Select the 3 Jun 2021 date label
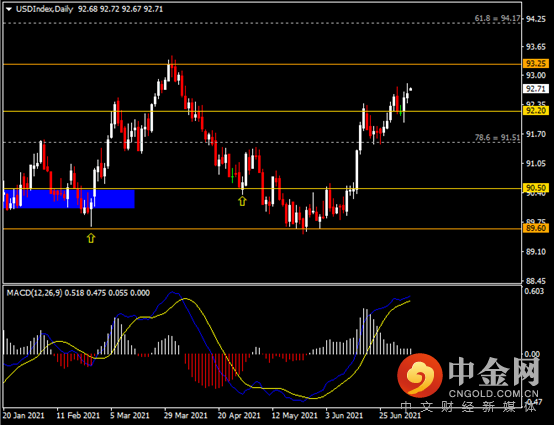Screen dimensions: 554x425 pos(344,415)
